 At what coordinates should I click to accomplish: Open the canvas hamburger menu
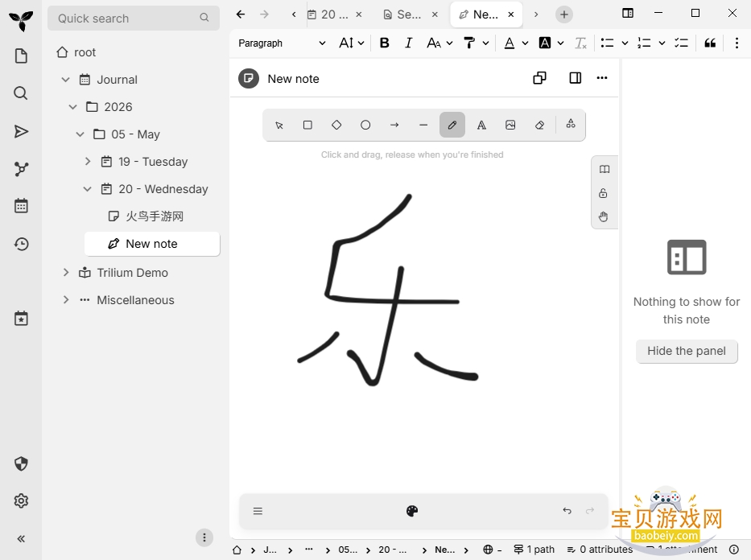(x=258, y=511)
